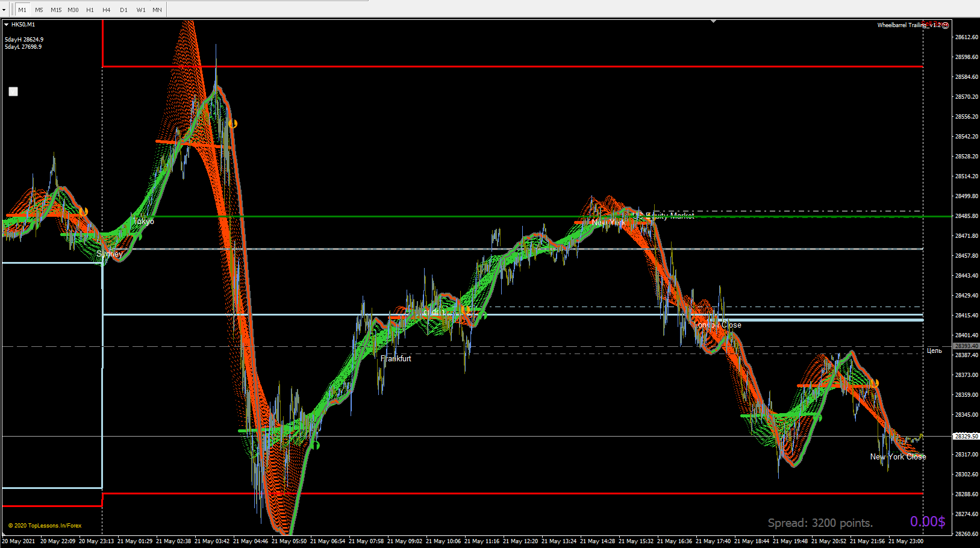Switch chart to MN timeframe
980x548 pixels.
157,10
